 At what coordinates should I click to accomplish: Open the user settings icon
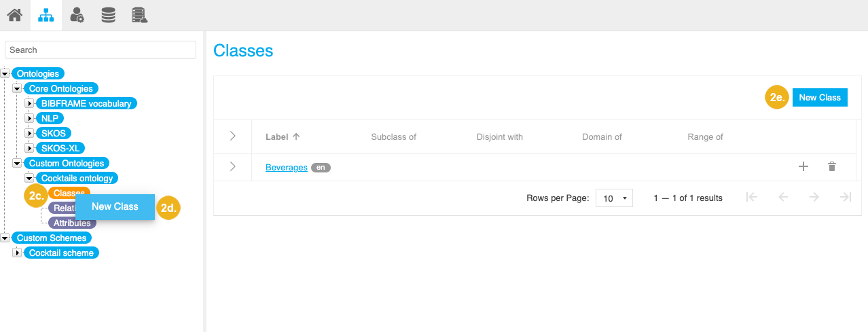tap(77, 15)
